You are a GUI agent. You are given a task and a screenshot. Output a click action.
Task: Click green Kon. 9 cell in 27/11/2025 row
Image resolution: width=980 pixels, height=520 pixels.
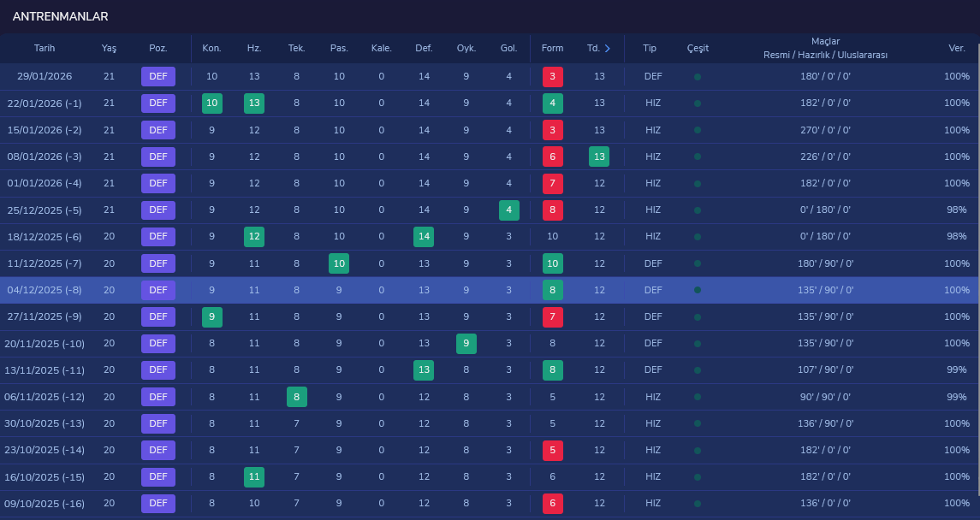[x=212, y=316]
